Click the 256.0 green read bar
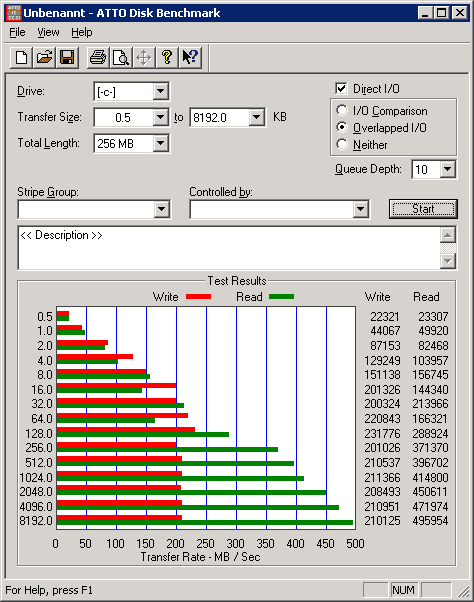Image resolution: width=474 pixels, height=602 pixels. (167, 450)
